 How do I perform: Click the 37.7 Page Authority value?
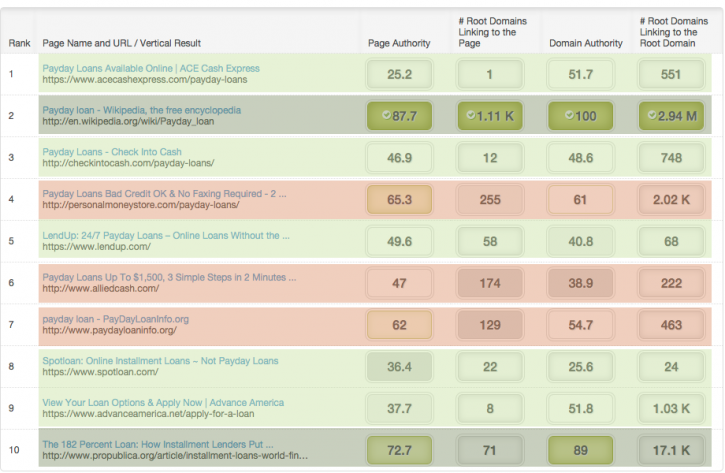pos(399,409)
